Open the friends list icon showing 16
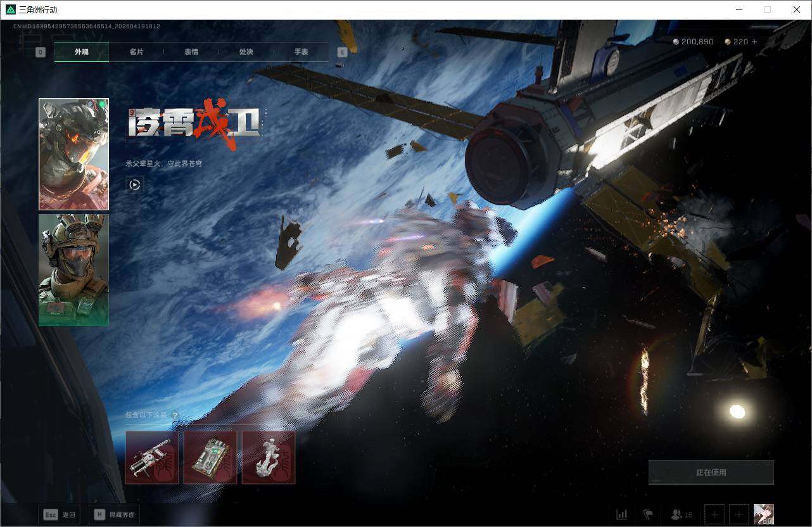 (677, 514)
